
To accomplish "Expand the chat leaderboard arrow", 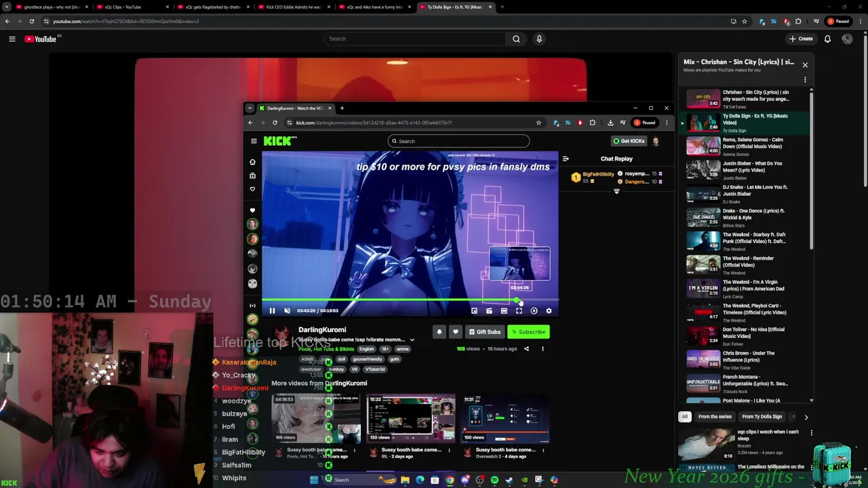I will tap(616, 191).
